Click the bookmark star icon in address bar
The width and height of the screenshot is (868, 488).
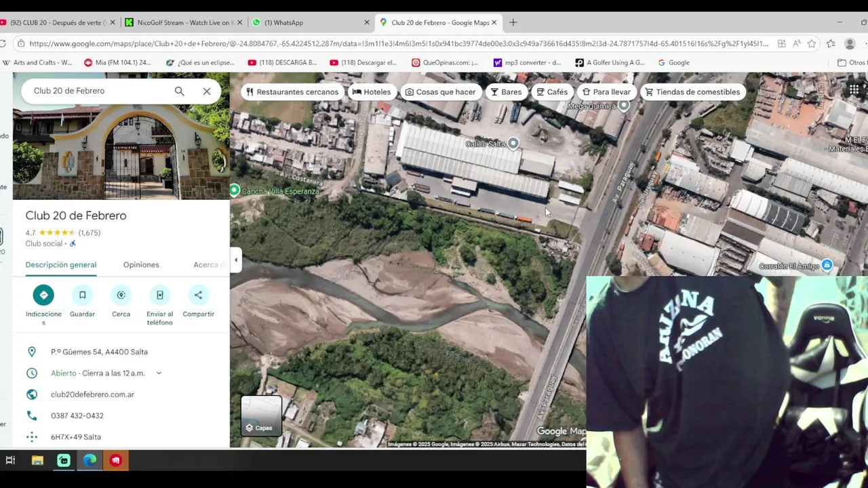coord(812,43)
